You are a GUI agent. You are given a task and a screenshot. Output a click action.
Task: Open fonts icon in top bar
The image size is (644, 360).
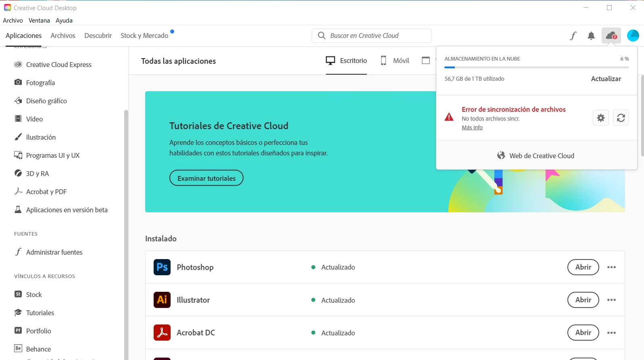tap(573, 36)
